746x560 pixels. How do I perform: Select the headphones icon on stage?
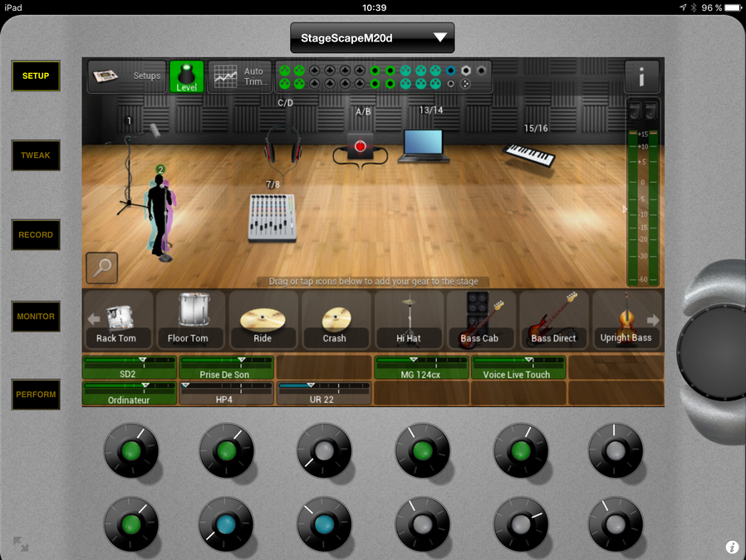click(282, 148)
